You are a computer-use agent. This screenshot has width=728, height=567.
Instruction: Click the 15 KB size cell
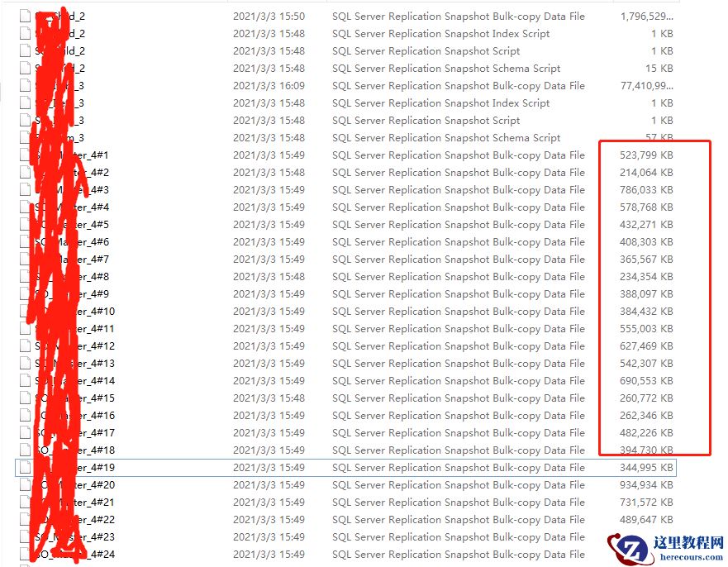coord(659,69)
